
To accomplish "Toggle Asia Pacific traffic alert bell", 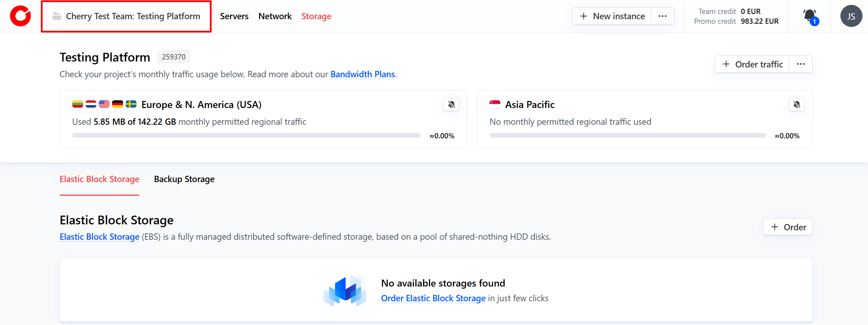I will pyautogui.click(x=796, y=104).
